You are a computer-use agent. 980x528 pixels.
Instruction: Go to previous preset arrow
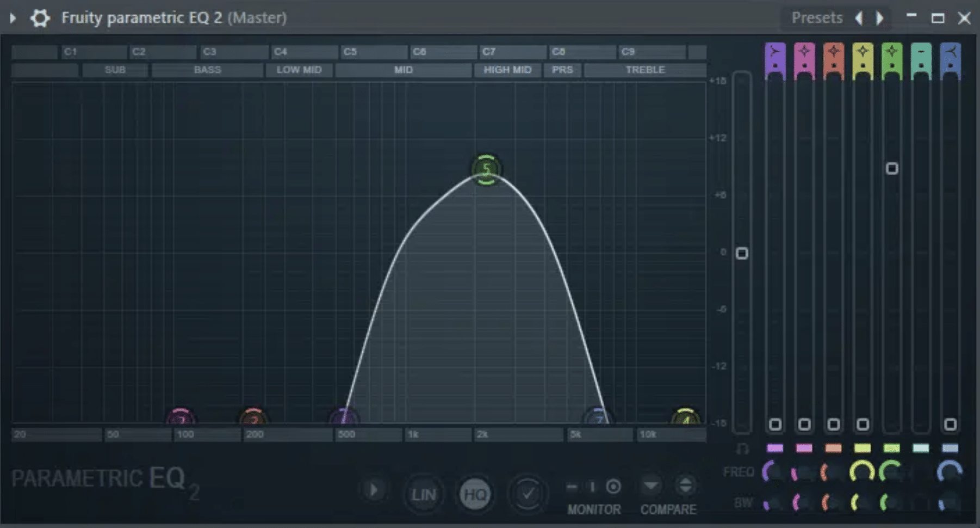(x=860, y=18)
